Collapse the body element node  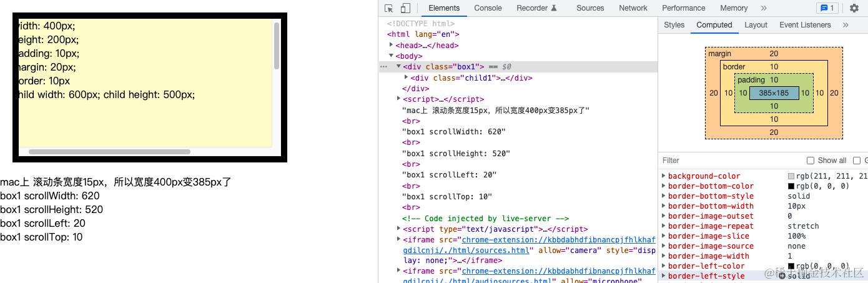(392, 56)
